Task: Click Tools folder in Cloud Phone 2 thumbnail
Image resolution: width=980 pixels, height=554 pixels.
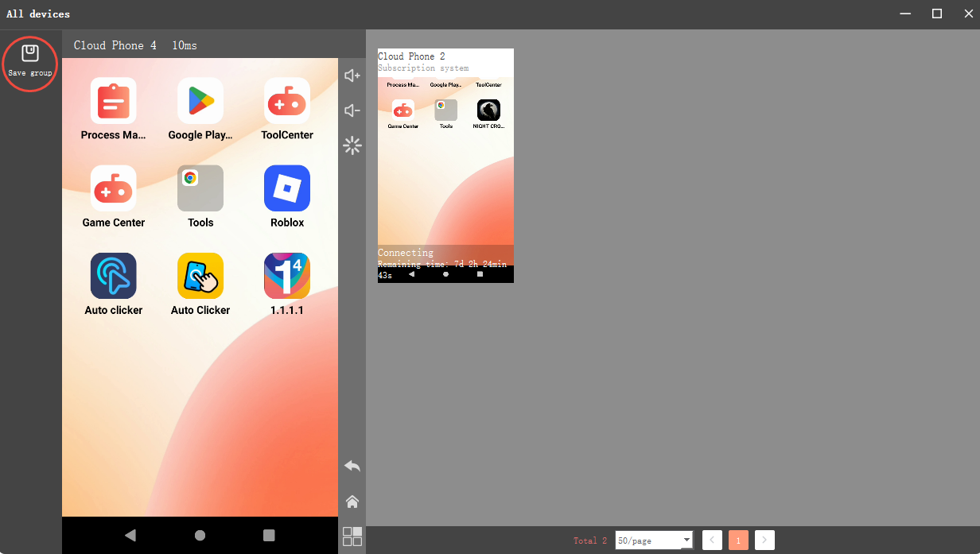Action: click(445, 114)
